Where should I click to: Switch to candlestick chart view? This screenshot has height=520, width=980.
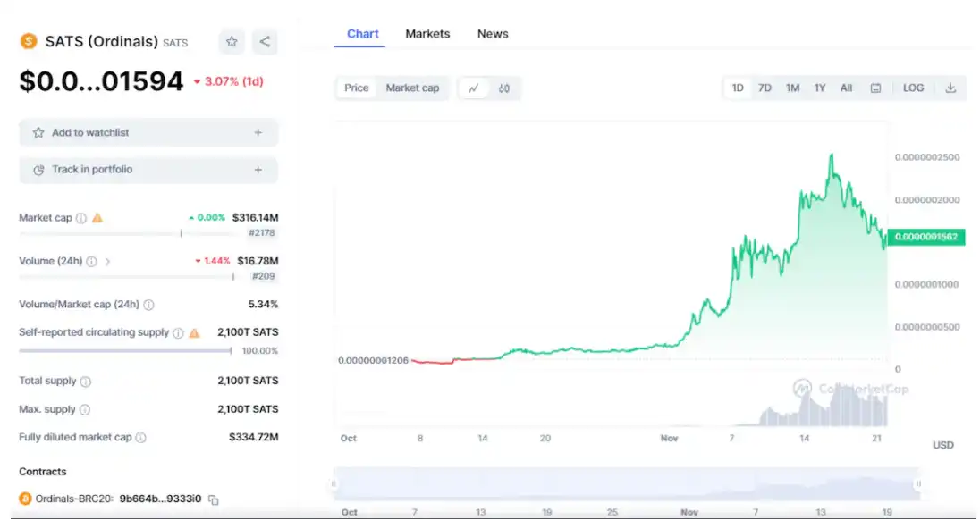(x=504, y=88)
